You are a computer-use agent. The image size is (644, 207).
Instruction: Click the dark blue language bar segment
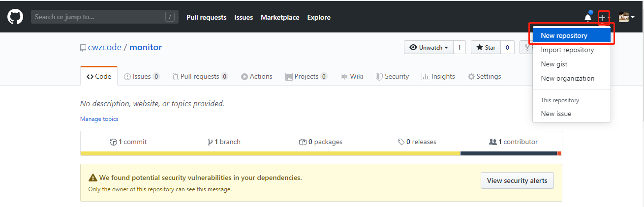(509, 153)
